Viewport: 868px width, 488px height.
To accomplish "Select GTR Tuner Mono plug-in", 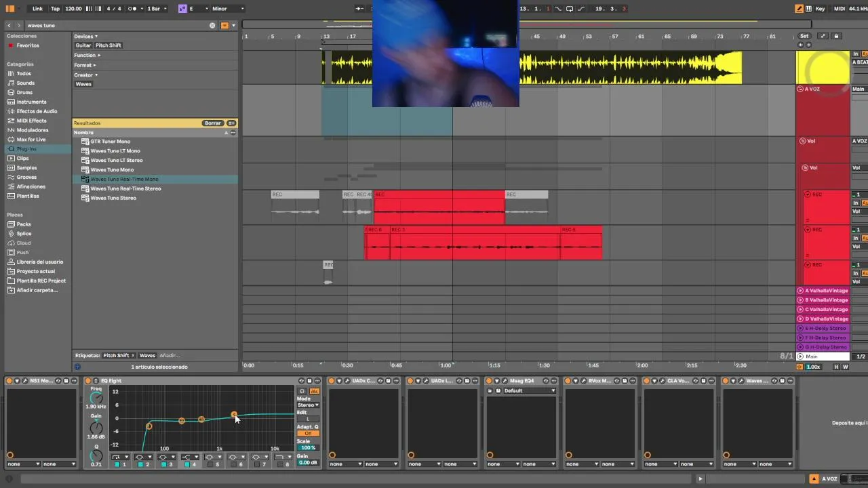I will point(110,142).
